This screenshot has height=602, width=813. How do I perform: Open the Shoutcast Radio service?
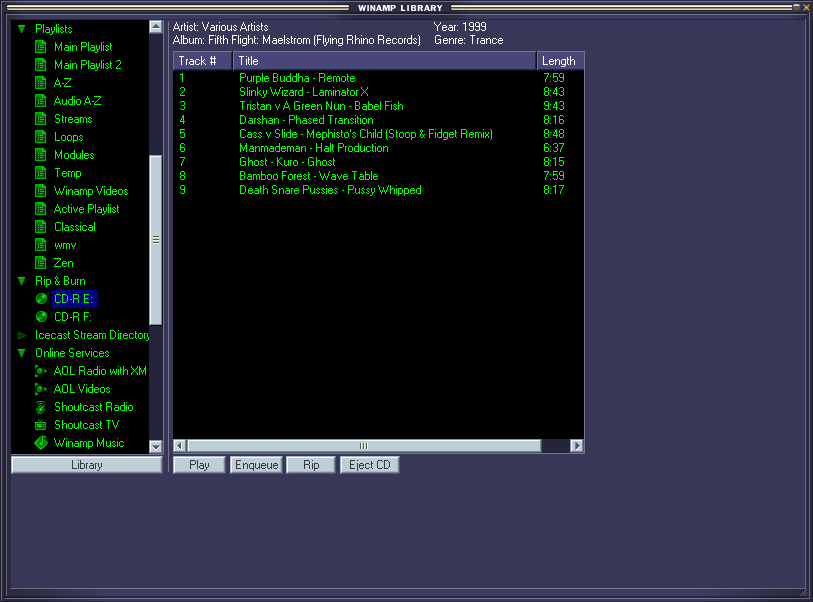pos(94,407)
